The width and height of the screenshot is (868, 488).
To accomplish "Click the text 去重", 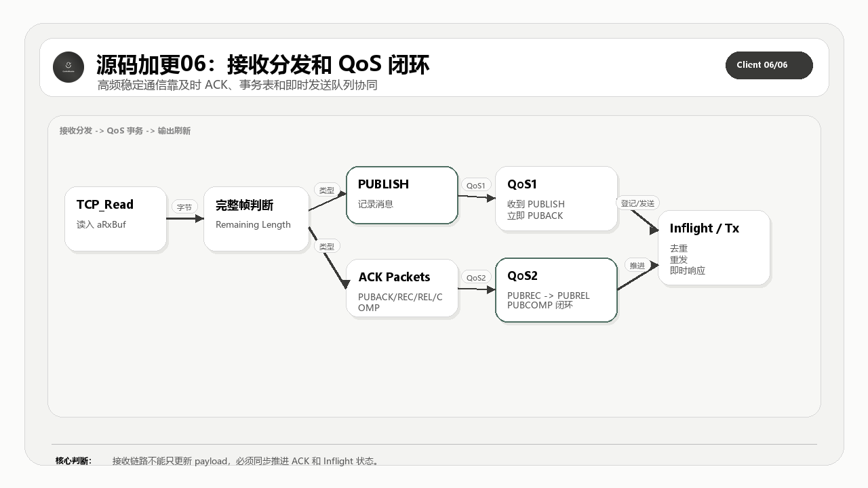I will tap(679, 249).
